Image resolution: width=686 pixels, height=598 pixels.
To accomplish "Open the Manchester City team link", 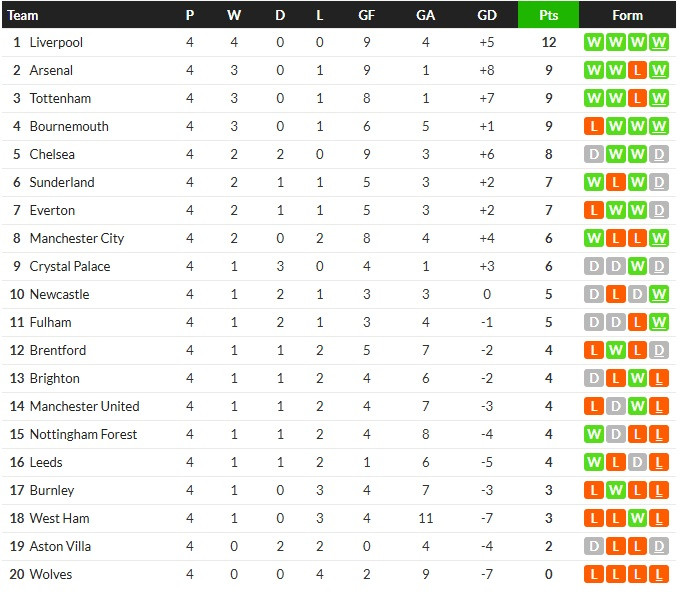I will (x=77, y=238).
